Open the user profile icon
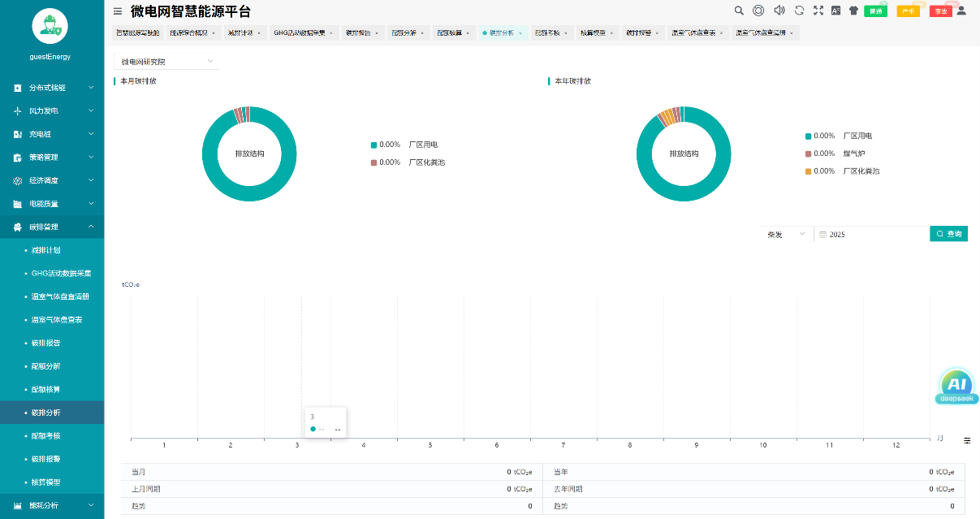980x519 pixels. [x=961, y=11]
